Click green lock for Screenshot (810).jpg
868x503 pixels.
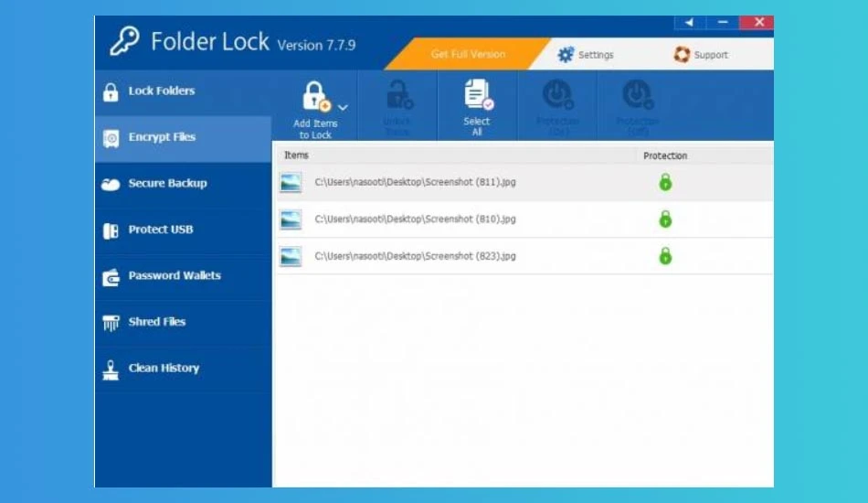(665, 219)
